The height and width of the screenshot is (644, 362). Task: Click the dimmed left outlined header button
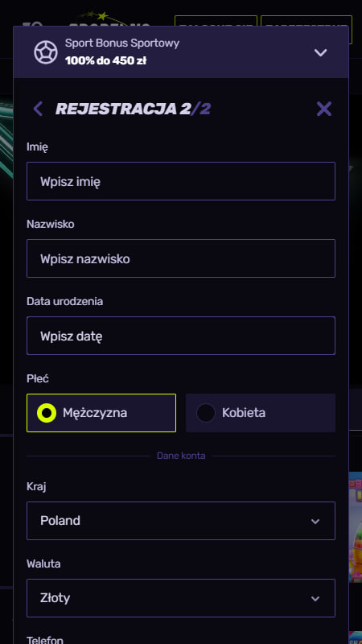pos(216,21)
